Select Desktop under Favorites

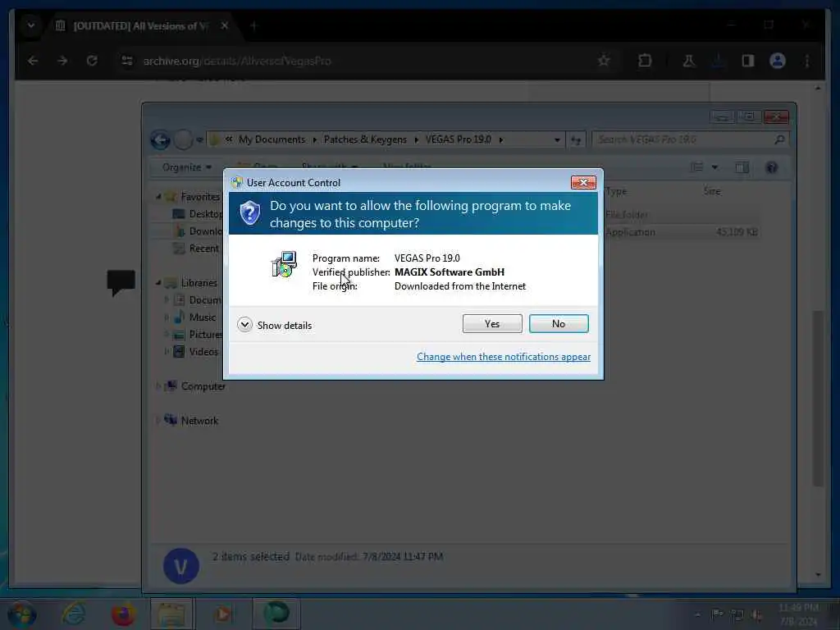click(x=197, y=214)
